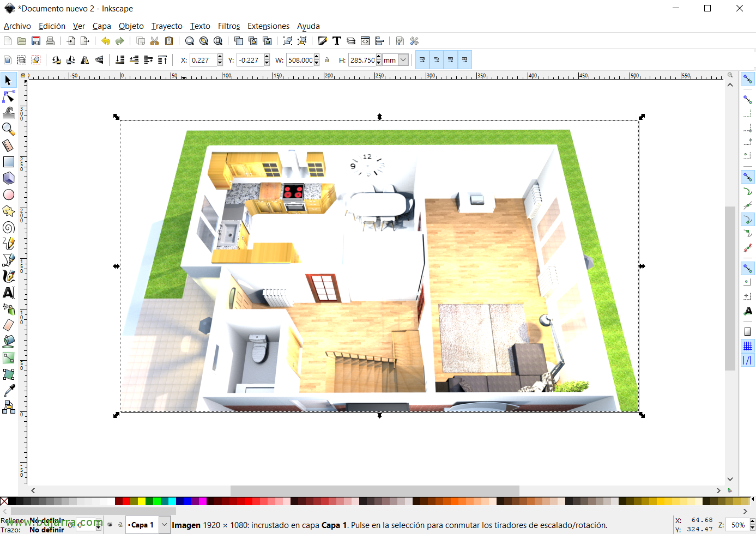756x534 pixels.
Task: Expand the Capa 1 layer dropdown
Action: [x=164, y=525]
